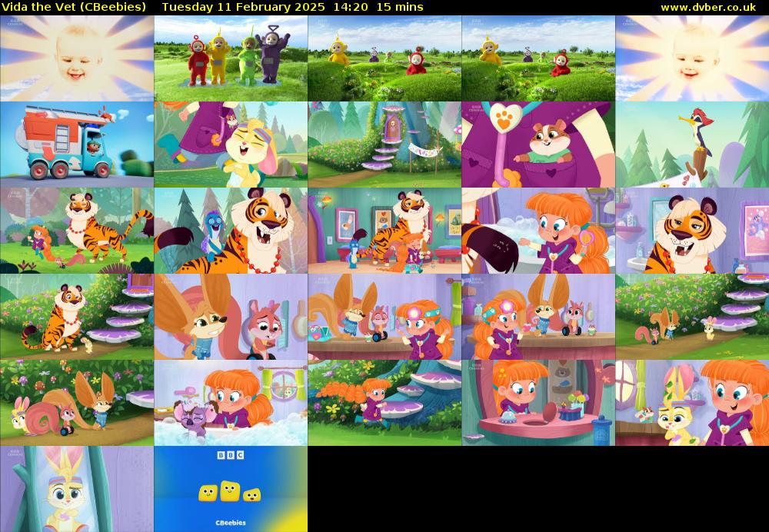Select the fire truck thumbnail
The image size is (769, 532).
(x=77, y=143)
